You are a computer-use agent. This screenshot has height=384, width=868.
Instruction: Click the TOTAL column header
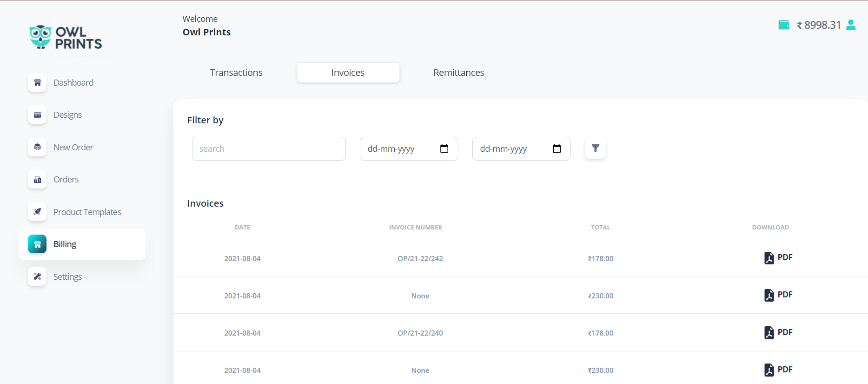[x=601, y=227]
